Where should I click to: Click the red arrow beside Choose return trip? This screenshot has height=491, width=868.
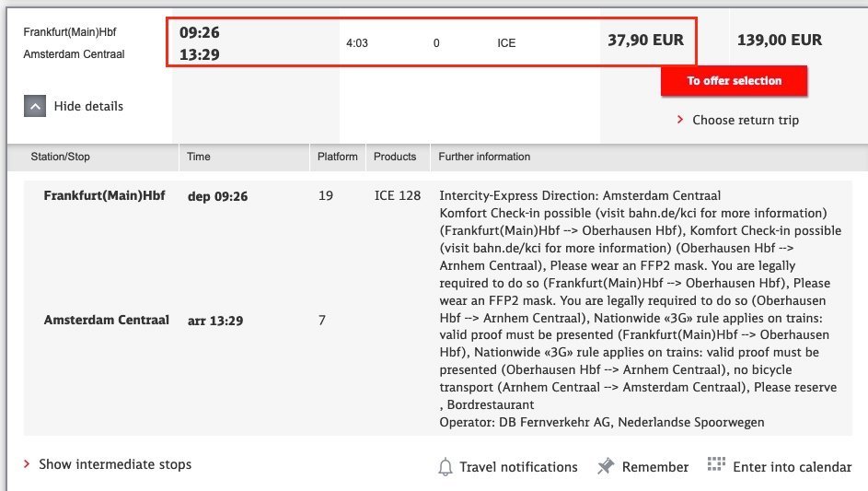[680, 120]
